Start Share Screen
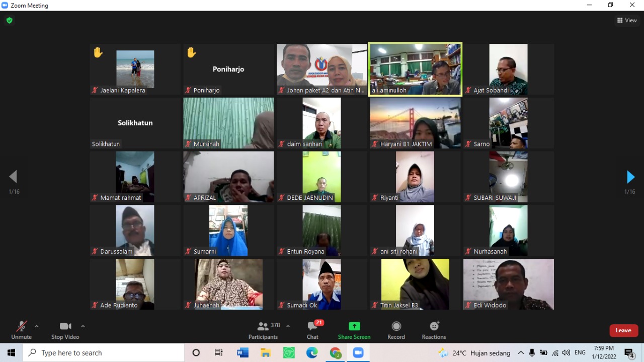The width and height of the screenshot is (644, 362). (x=354, y=330)
